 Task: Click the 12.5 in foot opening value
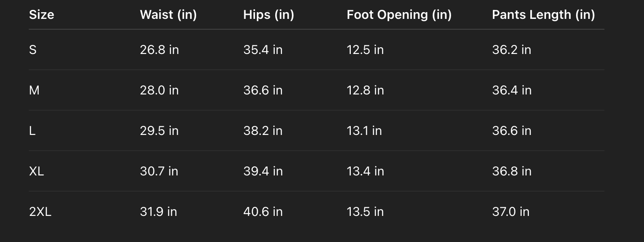(x=365, y=49)
